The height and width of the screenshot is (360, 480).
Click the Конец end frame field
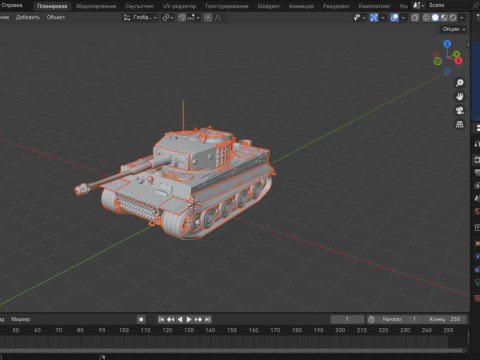click(444, 319)
